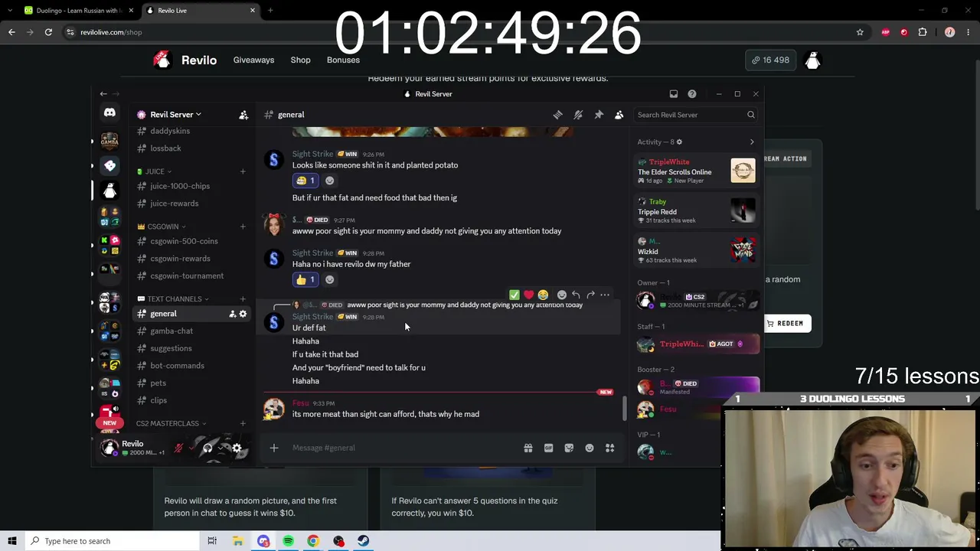Open Spotify from Windows taskbar
The width and height of the screenshot is (980, 551).
click(x=288, y=541)
